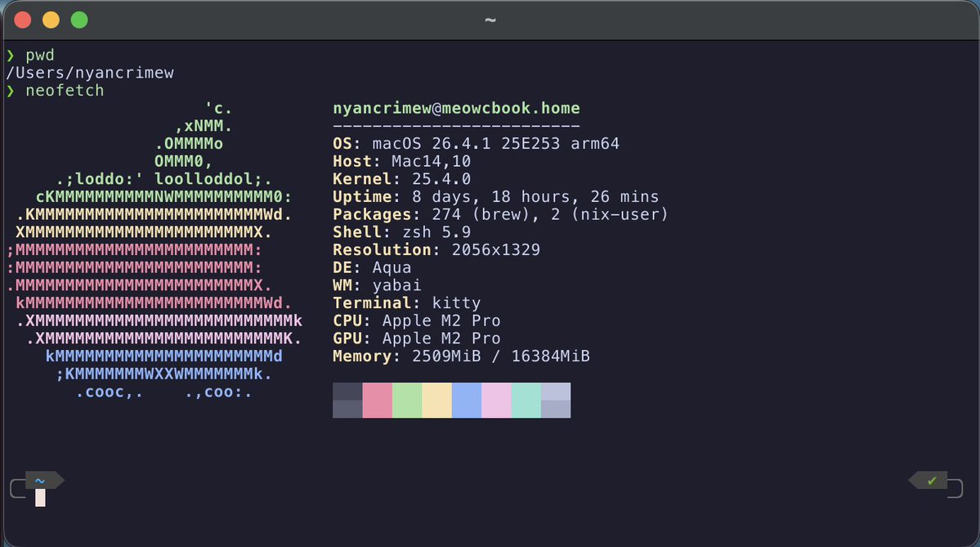Click the ASCII logo top line ''c.'

tap(218, 108)
